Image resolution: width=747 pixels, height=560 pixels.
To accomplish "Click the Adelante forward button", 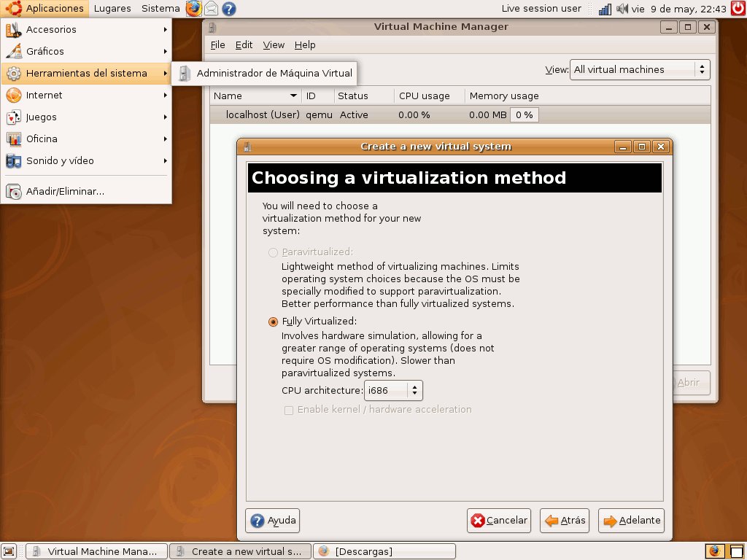I will [x=631, y=521].
